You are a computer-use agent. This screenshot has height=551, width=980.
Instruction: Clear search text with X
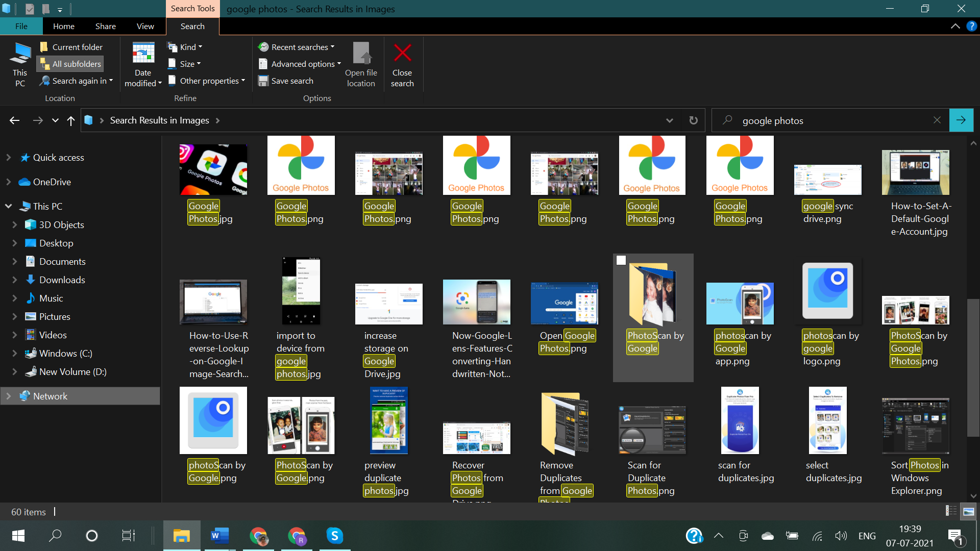click(x=937, y=120)
